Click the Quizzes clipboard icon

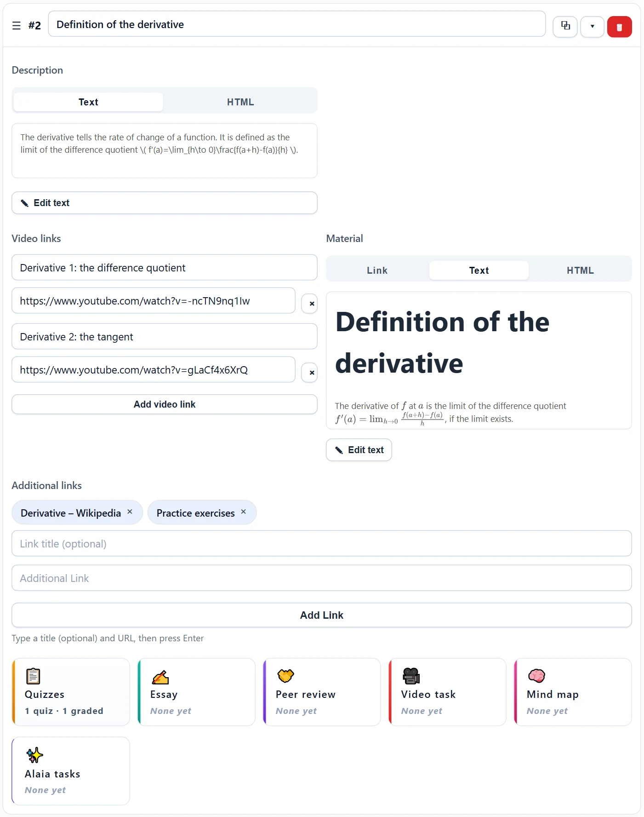33,676
